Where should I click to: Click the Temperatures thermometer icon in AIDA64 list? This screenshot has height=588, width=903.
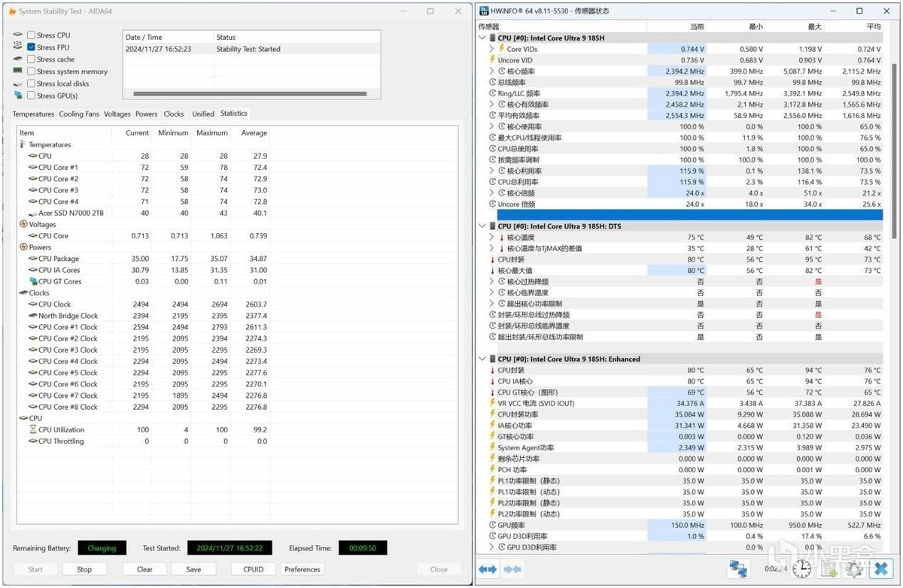[23, 144]
